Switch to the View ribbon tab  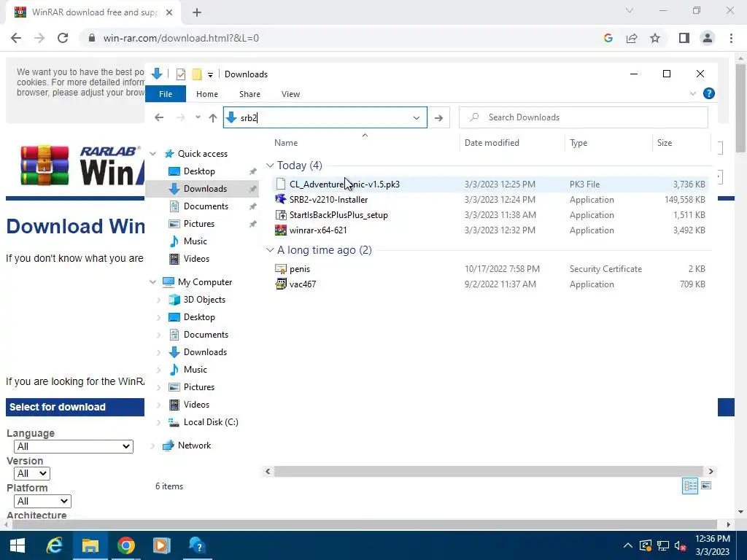tap(290, 94)
